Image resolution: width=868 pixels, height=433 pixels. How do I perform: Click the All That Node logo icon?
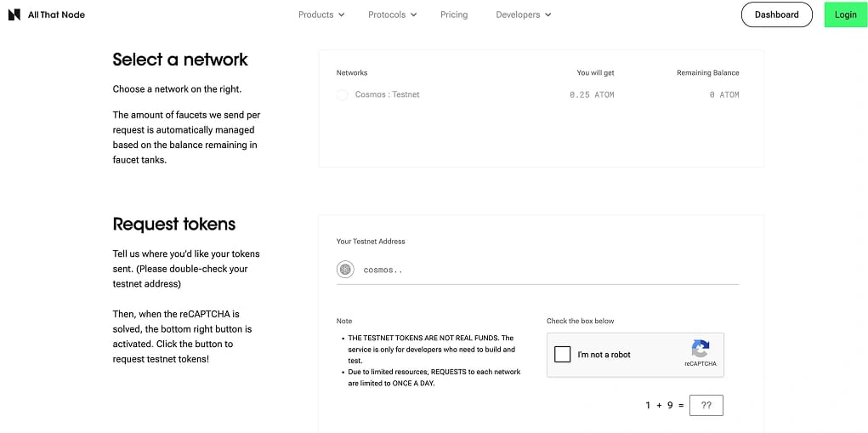tap(14, 15)
